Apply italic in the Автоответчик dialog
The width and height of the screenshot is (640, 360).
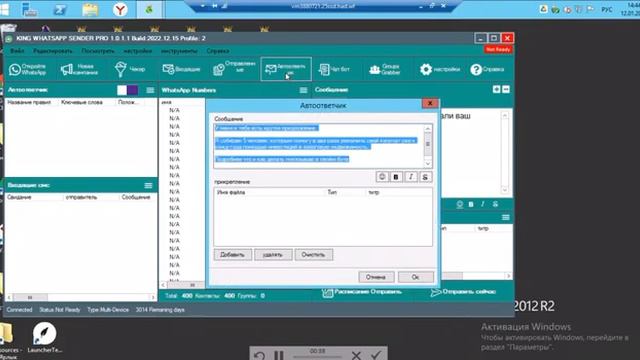[x=411, y=177]
